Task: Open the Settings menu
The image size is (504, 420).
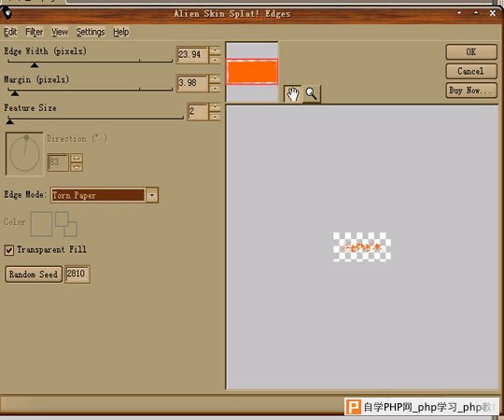Action: [x=91, y=32]
